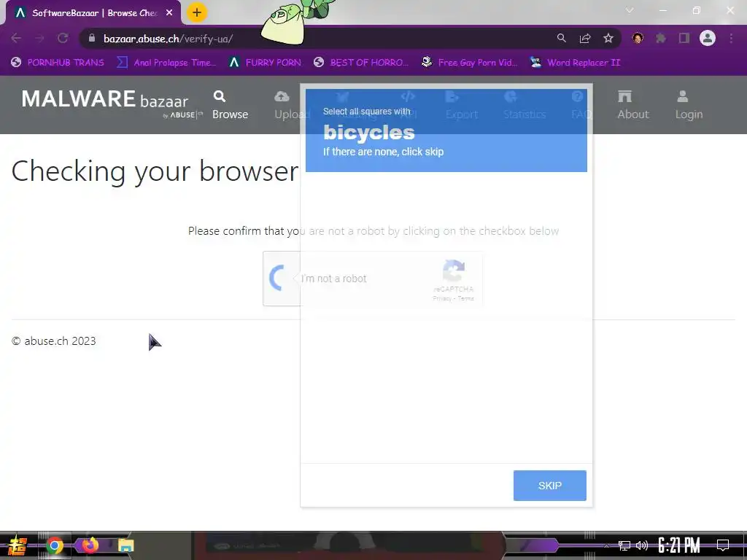Viewport: 747px width, 560px height.
Task: Click the network tray icon
Action: [x=624, y=545]
